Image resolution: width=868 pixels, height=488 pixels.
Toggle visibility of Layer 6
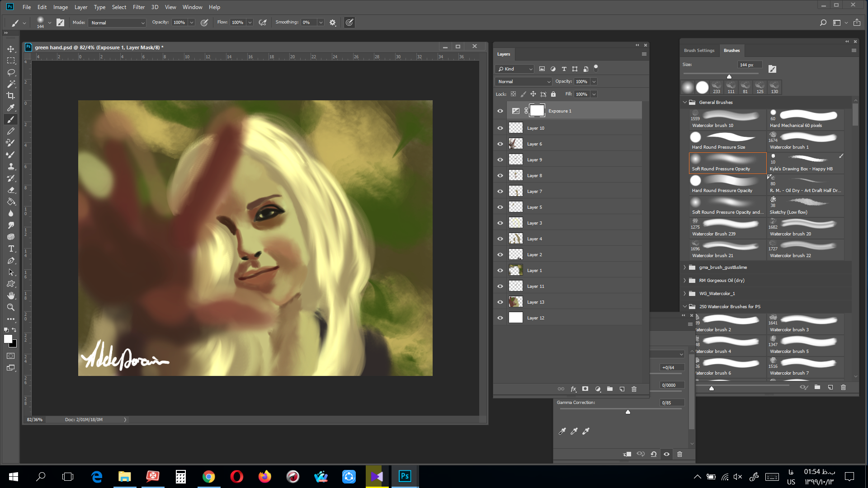(500, 144)
